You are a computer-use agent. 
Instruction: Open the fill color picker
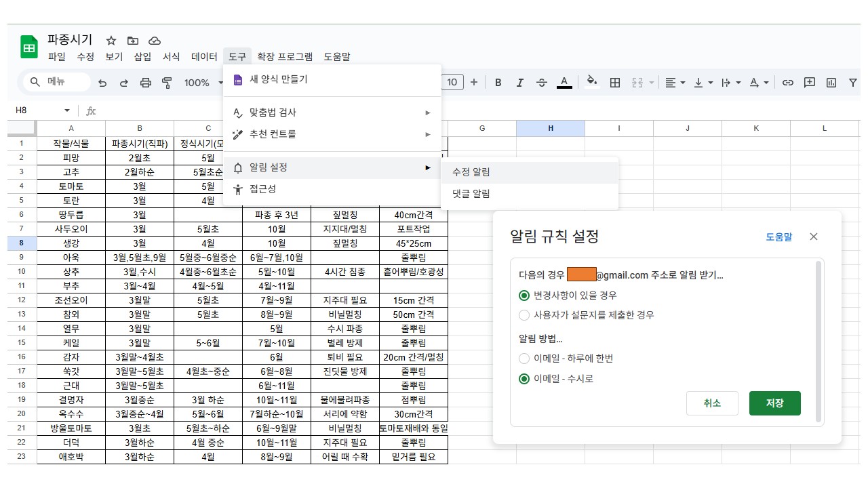coord(591,82)
